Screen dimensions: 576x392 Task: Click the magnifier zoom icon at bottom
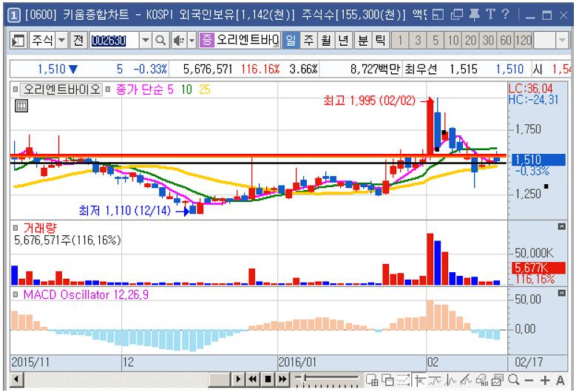(x=514, y=379)
